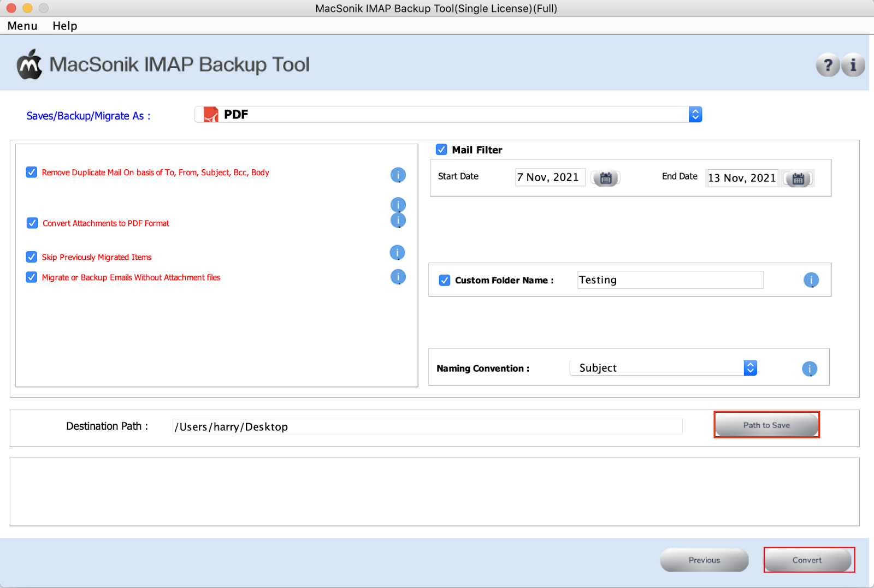Screen dimensions: 874x588
Task: Click the Start Date field showing 7 Nov, 2021
Action: (x=550, y=177)
